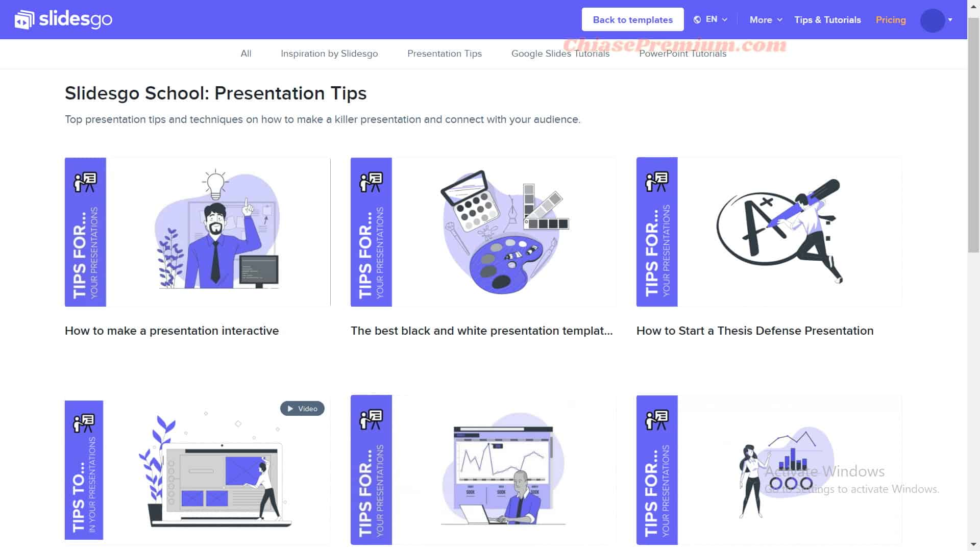The image size is (980, 551).
Task: Expand the EN language dropdown
Action: 711,19
